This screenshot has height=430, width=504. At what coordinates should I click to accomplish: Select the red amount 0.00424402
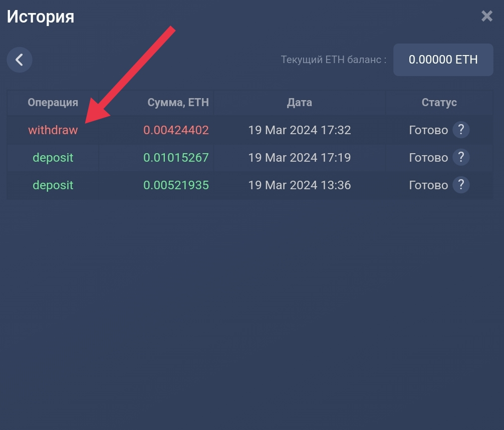(x=176, y=130)
